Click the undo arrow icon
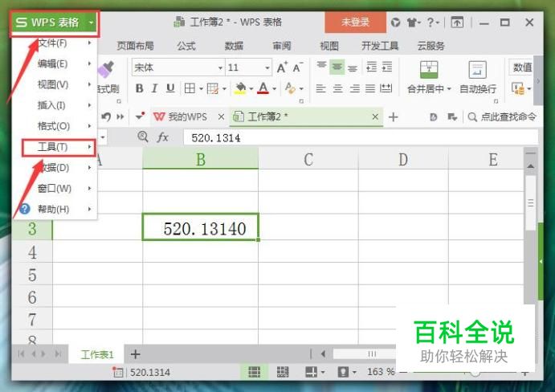The width and height of the screenshot is (555, 392). click(106, 116)
